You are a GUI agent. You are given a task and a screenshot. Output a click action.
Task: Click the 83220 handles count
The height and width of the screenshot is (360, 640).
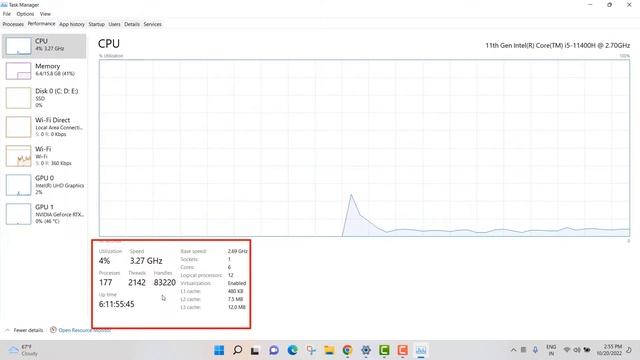pos(164,282)
